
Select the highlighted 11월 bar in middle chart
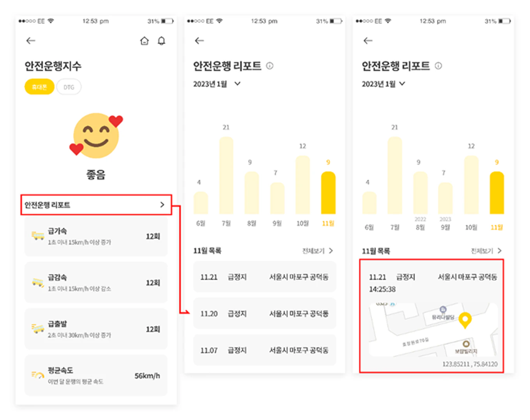point(328,192)
